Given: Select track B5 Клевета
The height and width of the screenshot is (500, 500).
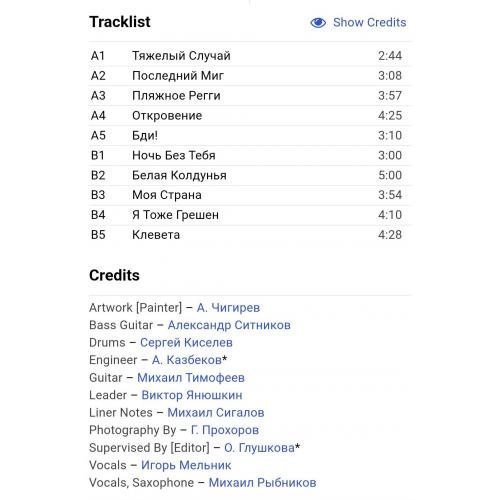Looking at the screenshot, I should [x=250, y=235].
